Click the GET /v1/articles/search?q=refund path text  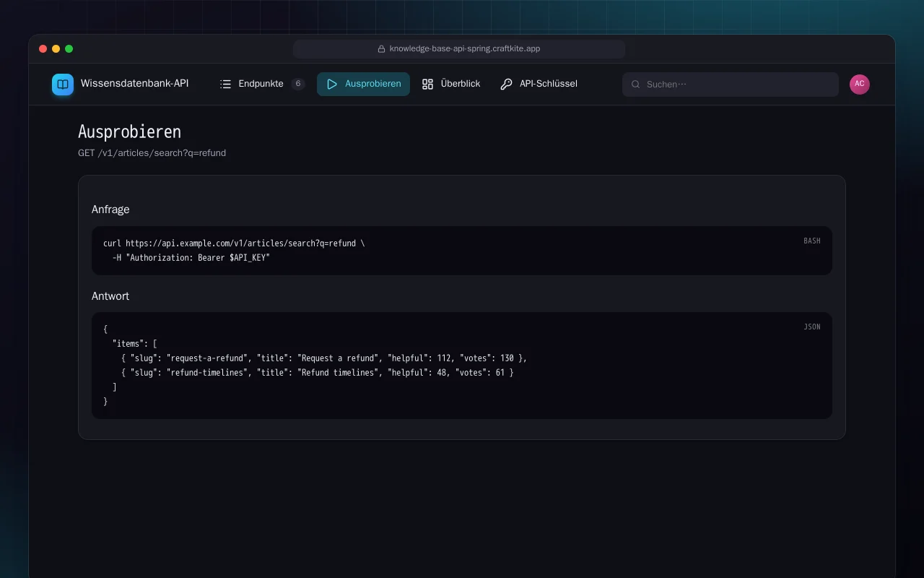(x=152, y=153)
